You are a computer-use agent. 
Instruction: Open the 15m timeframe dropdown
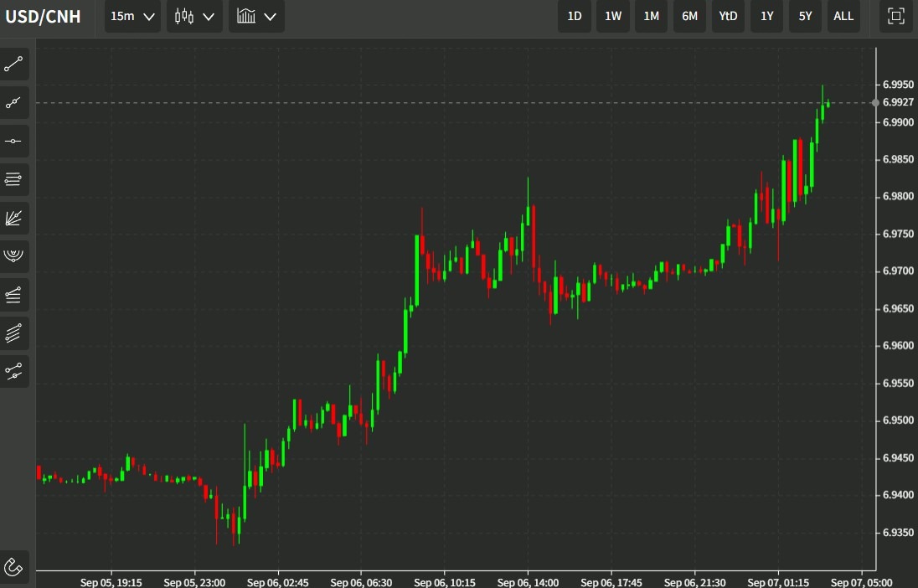[132, 16]
